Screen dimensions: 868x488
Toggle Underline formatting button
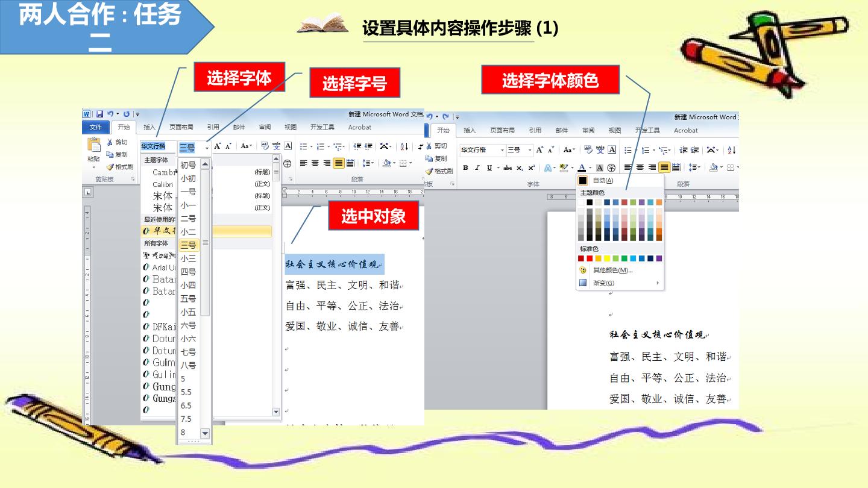click(489, 167)
